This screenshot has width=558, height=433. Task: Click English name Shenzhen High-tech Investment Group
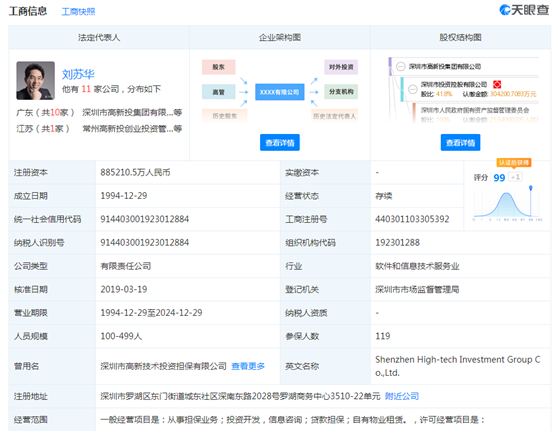tap(458, 366)
